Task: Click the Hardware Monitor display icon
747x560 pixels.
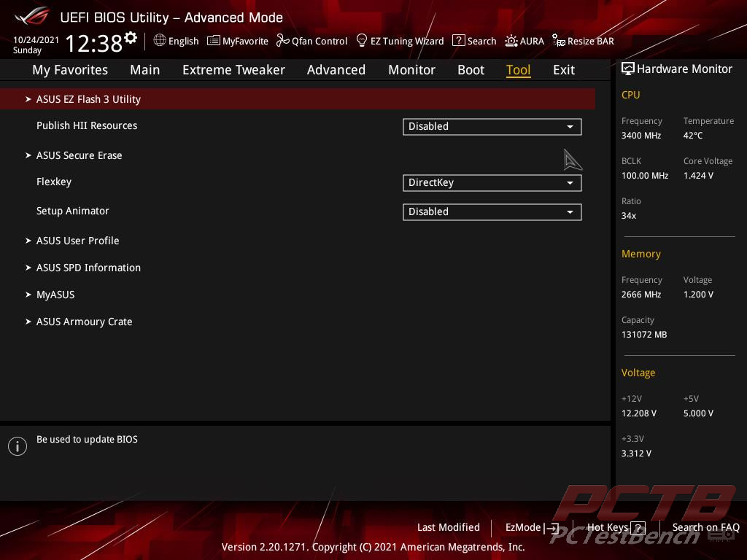Action: click(x=628, y=69)
